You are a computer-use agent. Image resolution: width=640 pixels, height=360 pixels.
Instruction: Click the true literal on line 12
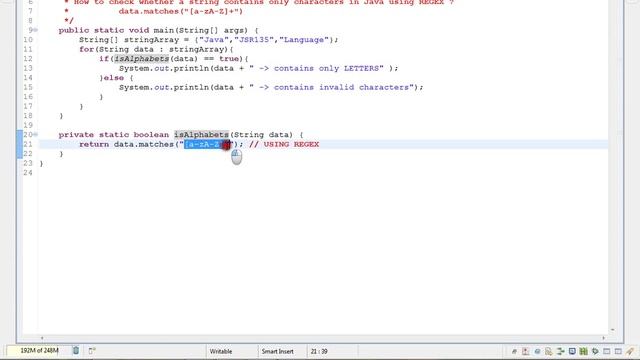(x=229, y=59)
